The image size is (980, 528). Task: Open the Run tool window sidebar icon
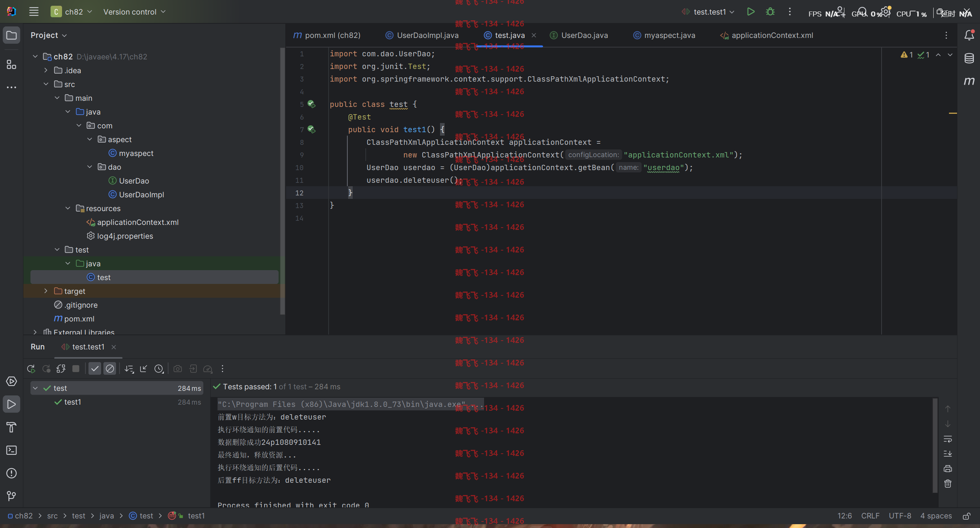[11, 404]
